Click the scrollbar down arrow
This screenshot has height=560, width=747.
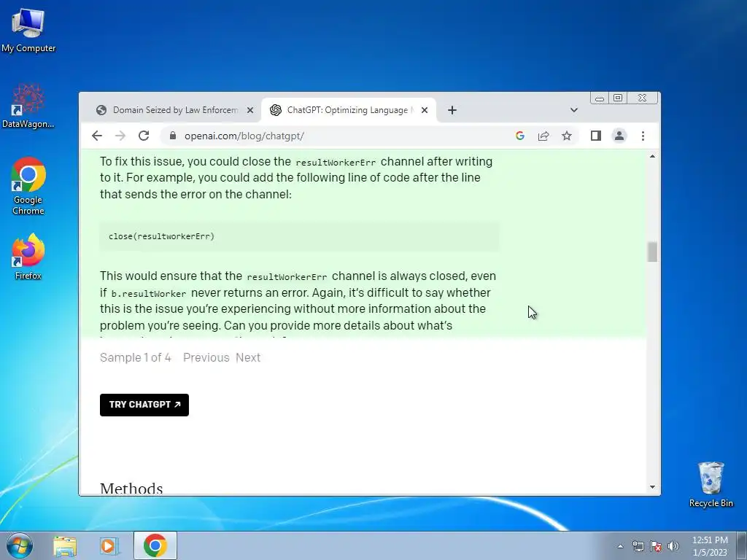tap(652, 487)
